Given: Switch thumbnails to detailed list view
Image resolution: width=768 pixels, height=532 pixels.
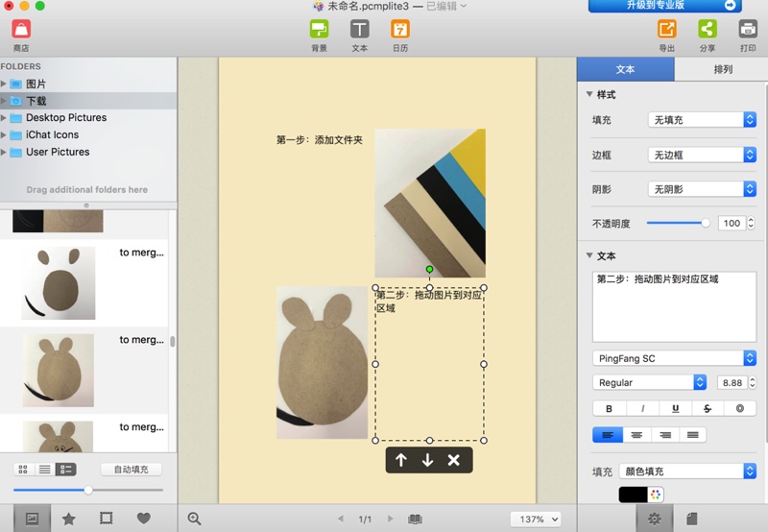Looking at the screenshot, I should click(x=65, y=470).
